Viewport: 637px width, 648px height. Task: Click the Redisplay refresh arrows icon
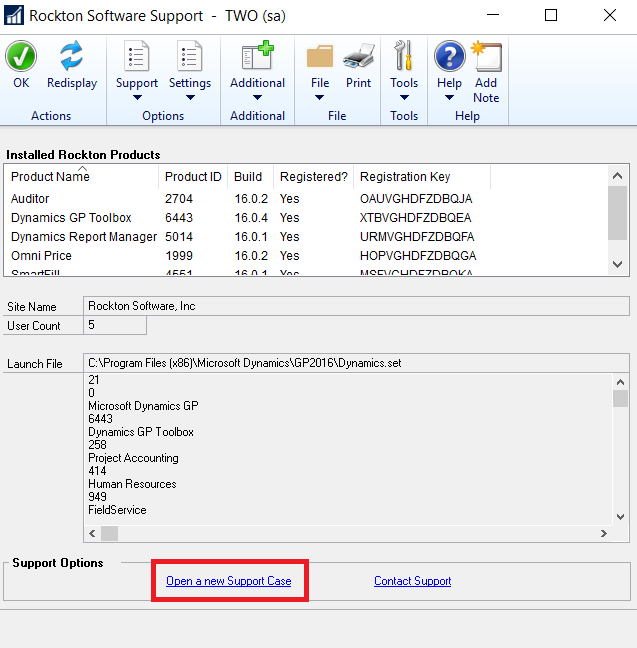coord(71,55)
